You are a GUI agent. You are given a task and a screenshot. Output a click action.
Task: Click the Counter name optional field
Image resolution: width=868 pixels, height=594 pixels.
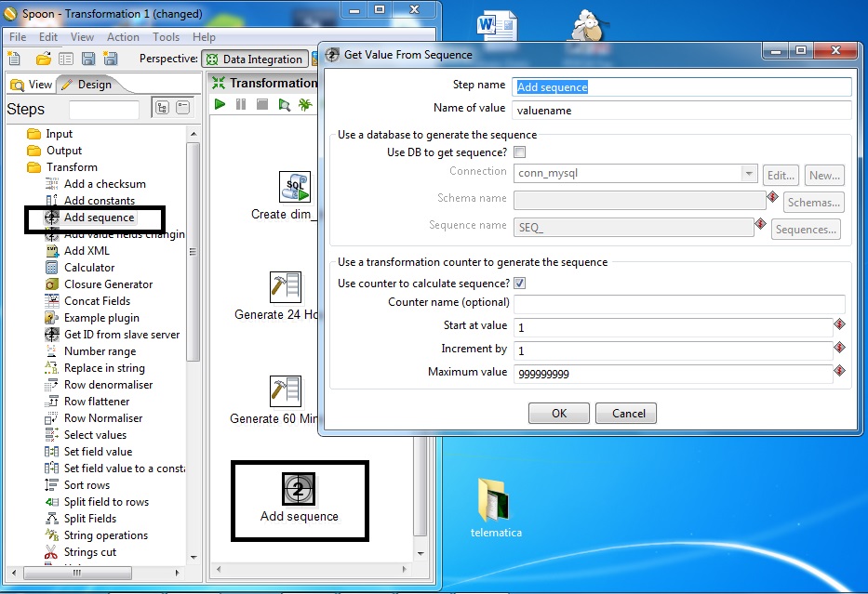pyautogui.click(x=679, y=304)
